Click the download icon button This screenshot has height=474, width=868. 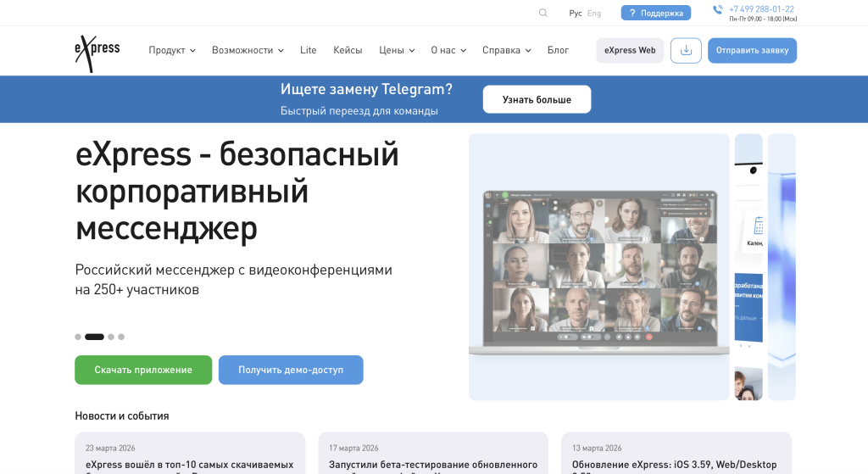pyautogui.click(x=686, y=50)
